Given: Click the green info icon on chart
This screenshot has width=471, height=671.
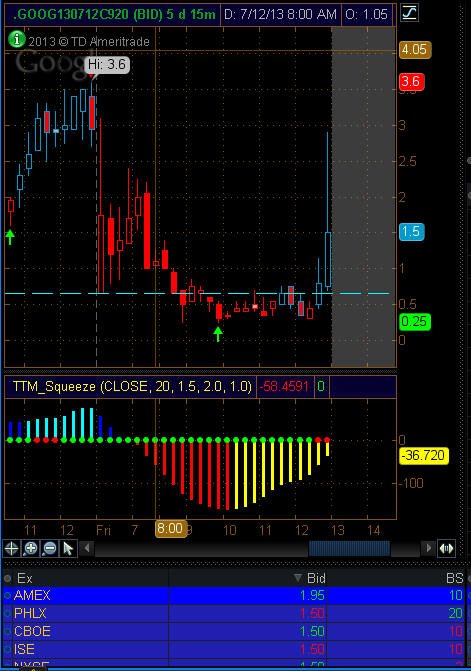Looking at the screenshot, I should click(x=17, y=39).
